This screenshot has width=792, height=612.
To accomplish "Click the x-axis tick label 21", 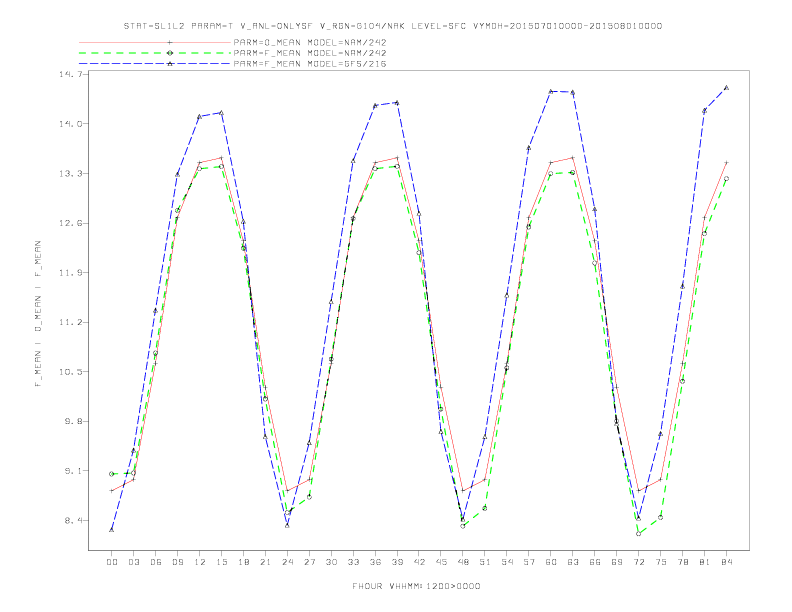I will pos(265,562).
